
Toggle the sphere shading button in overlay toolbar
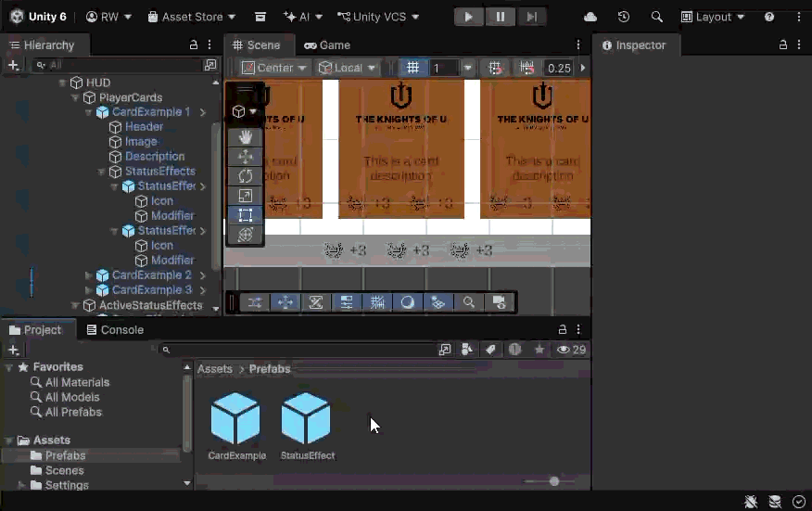(x=408, y=302)
